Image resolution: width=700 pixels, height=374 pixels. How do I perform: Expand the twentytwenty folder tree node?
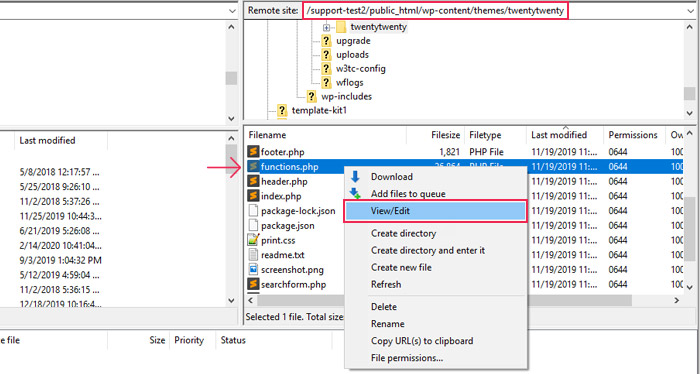(x=326, y=27)
